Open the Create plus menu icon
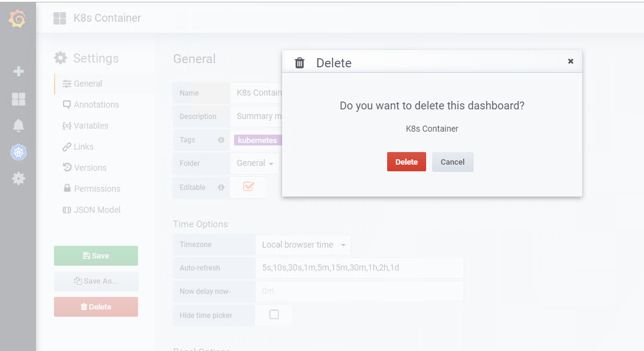This screenshot has height=351, width=644. 19,71
